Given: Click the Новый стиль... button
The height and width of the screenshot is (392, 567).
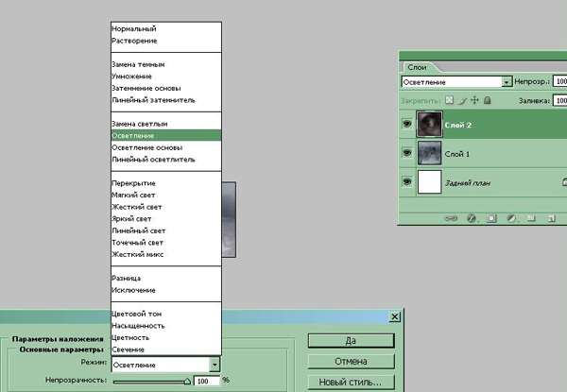Looking at the screenshot, I should click(x=351, y=382).
